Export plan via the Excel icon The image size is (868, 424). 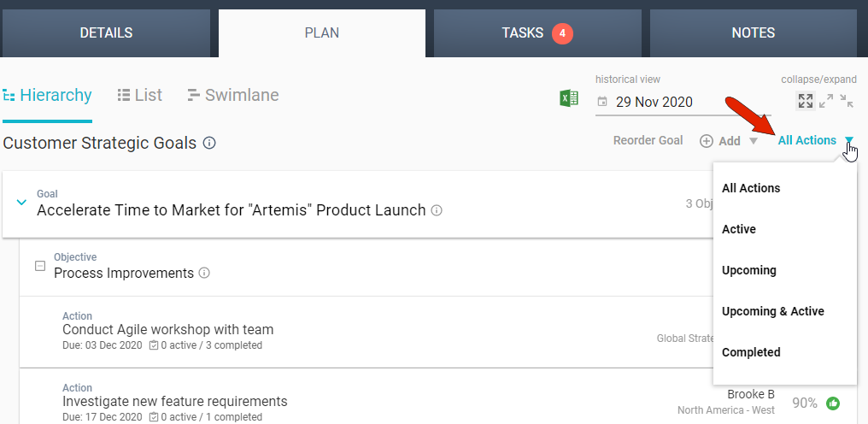(569, 99)
